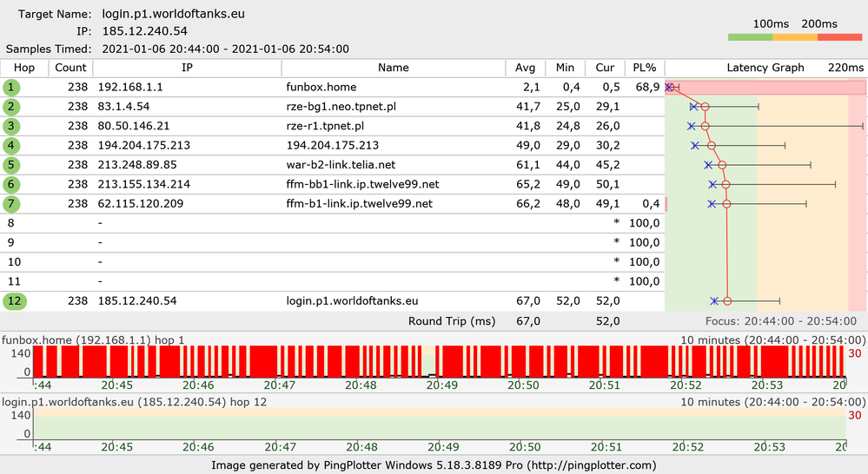Image resolution: width=868 pixels, height=474 pixels.
Task: Click Min value 44,0 for hop 5
Action: point(568,165)
